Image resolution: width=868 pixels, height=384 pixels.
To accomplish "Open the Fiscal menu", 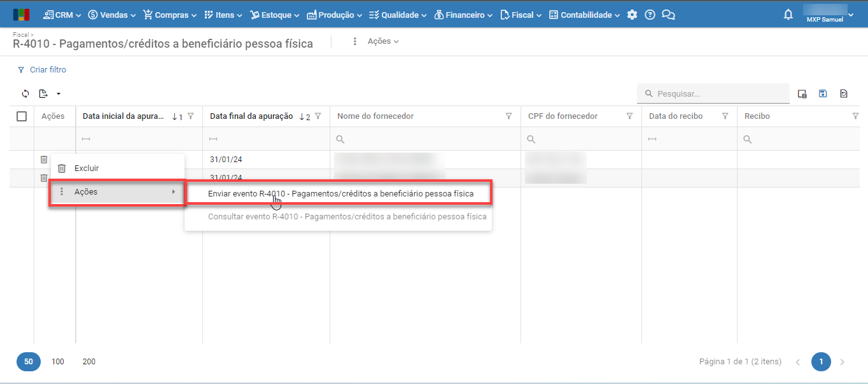I will tap(521, 15).
